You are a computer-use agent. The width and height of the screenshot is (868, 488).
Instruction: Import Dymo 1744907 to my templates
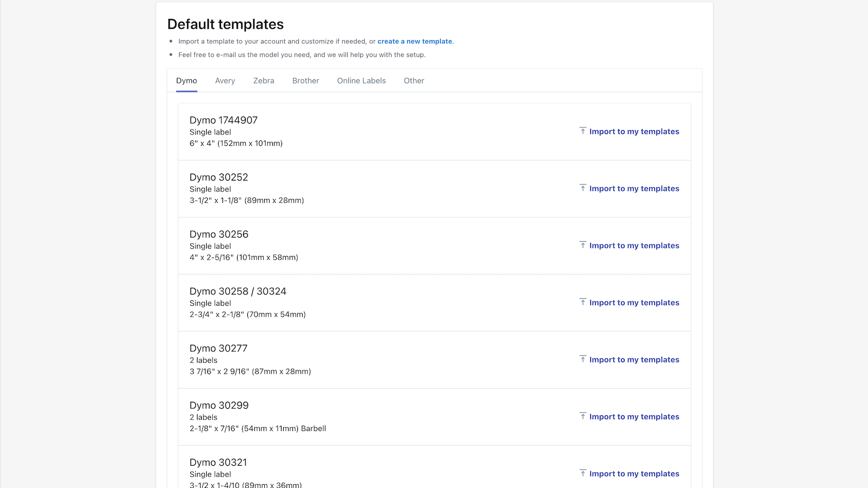[634, 132]
